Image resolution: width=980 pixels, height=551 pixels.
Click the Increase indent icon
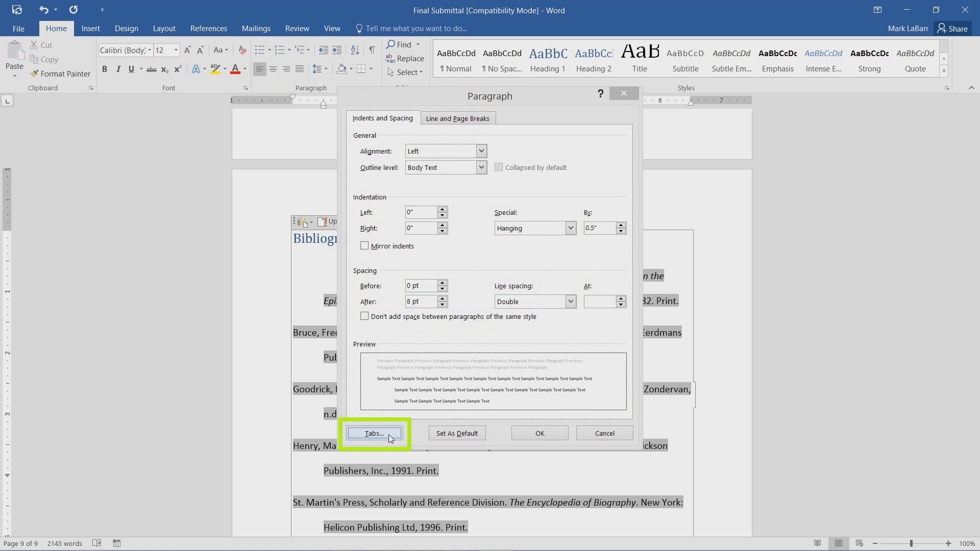[x=337, y=50]
